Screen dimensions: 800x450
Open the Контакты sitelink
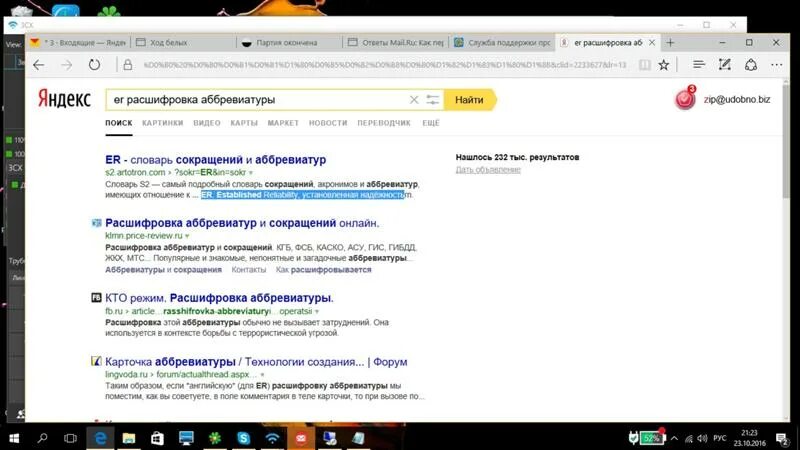[248, 270]
